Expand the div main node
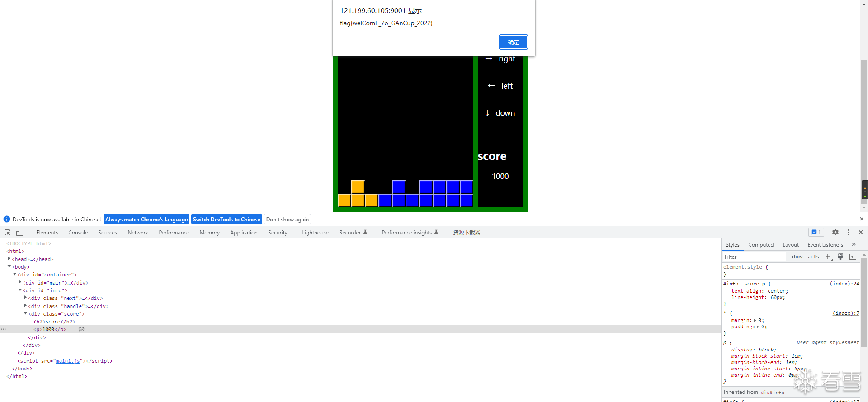This screenshot has height=402, width=868. pos(20,282)
